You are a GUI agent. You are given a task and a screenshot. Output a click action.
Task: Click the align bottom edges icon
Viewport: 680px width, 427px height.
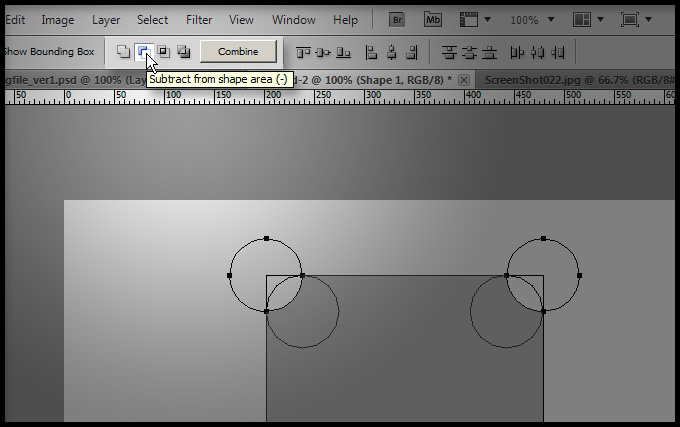[x=343, y=52]
